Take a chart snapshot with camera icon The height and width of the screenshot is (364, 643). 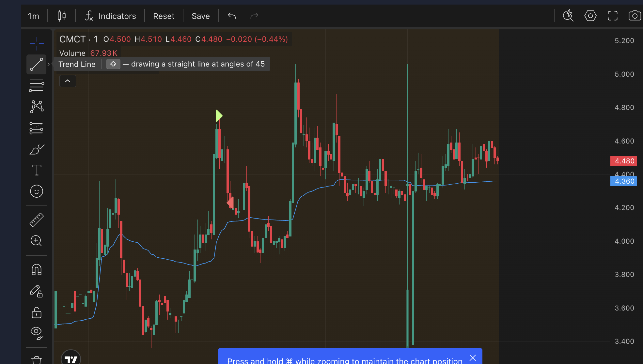click(635, 16)
